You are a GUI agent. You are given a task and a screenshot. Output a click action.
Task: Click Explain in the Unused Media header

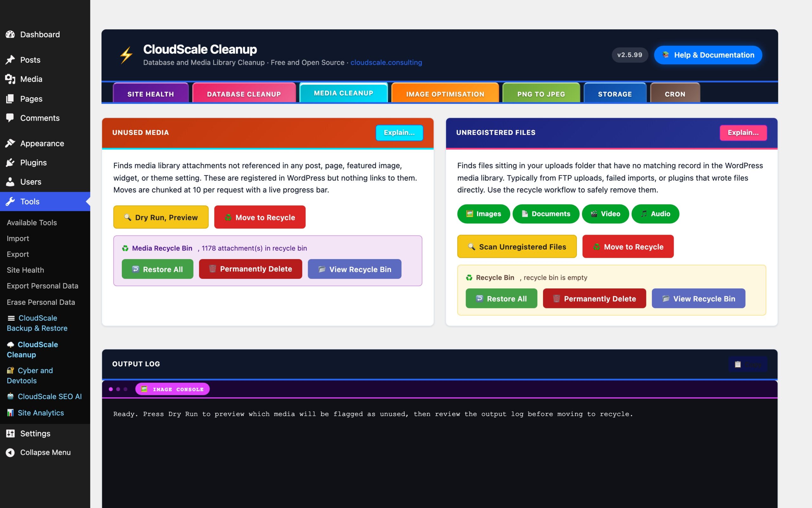[x=399, y=133]
